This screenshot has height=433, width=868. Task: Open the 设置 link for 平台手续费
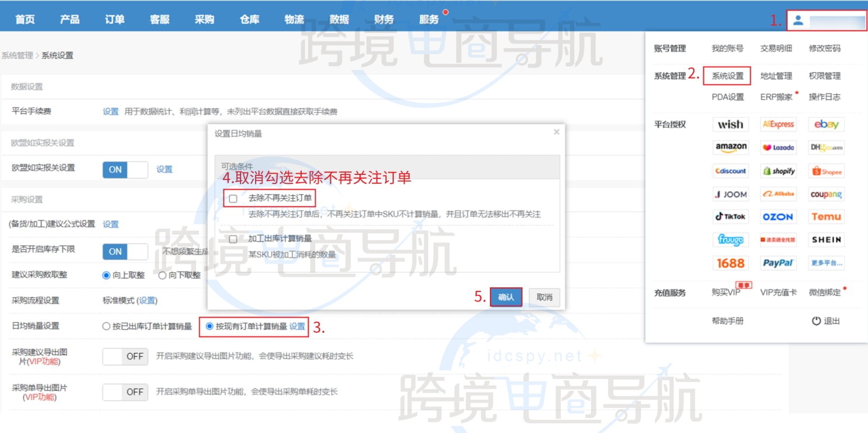click(x=111, y=111)
